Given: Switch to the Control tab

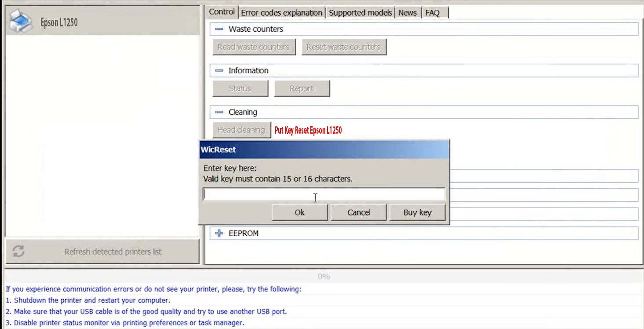Looking at the screenshot, I should point(222,12).
